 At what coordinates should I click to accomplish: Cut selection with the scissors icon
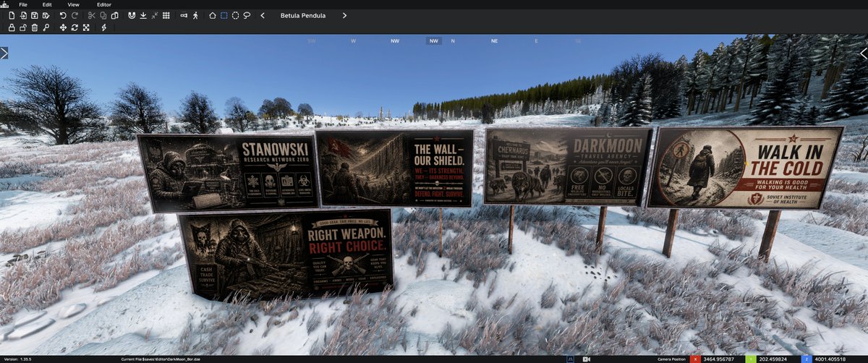pyautogui.click(x=91, y=15)
